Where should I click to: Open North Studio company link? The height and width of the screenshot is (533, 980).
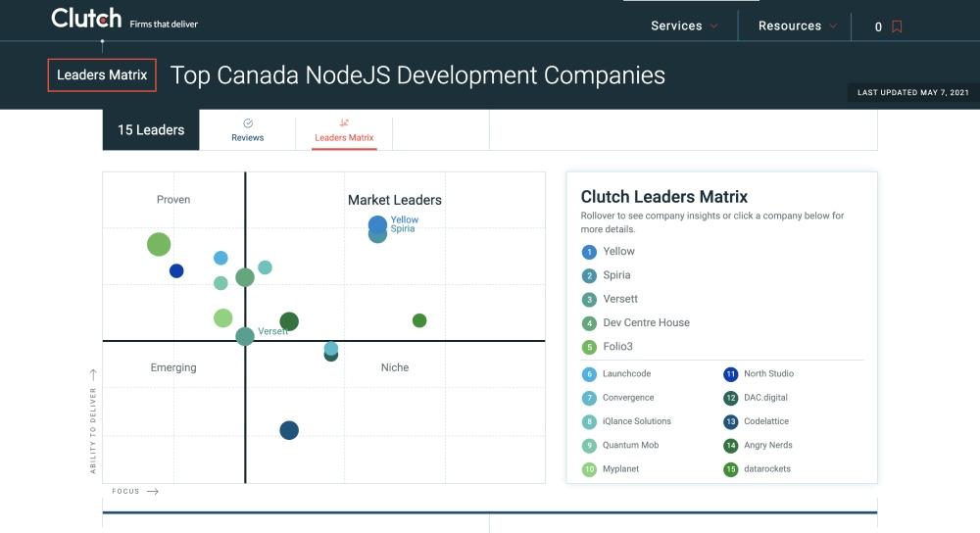(x=768, y=373)
